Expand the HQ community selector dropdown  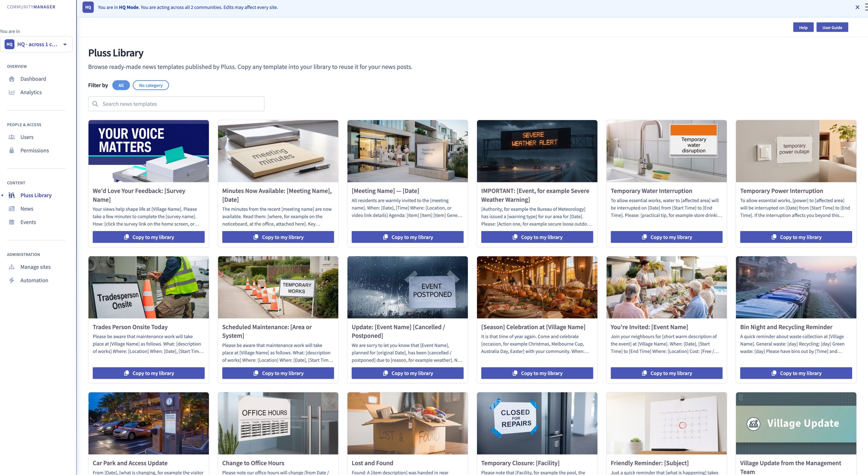pyautogui.click(x=36, y=44)
